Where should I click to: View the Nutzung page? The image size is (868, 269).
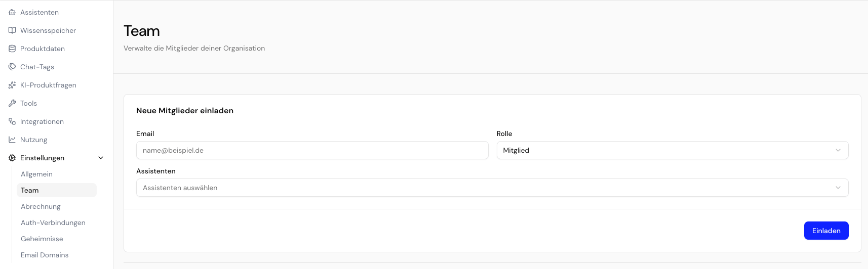pos(33,140)
